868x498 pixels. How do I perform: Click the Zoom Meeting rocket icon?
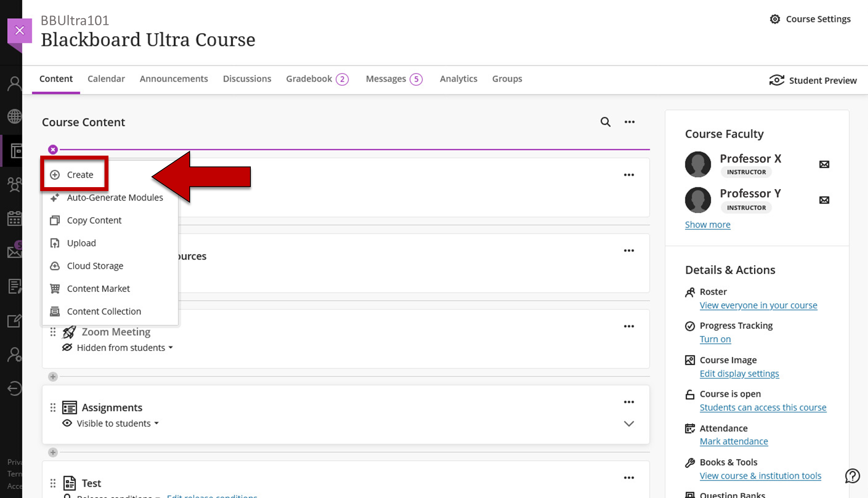pos(69,332)
